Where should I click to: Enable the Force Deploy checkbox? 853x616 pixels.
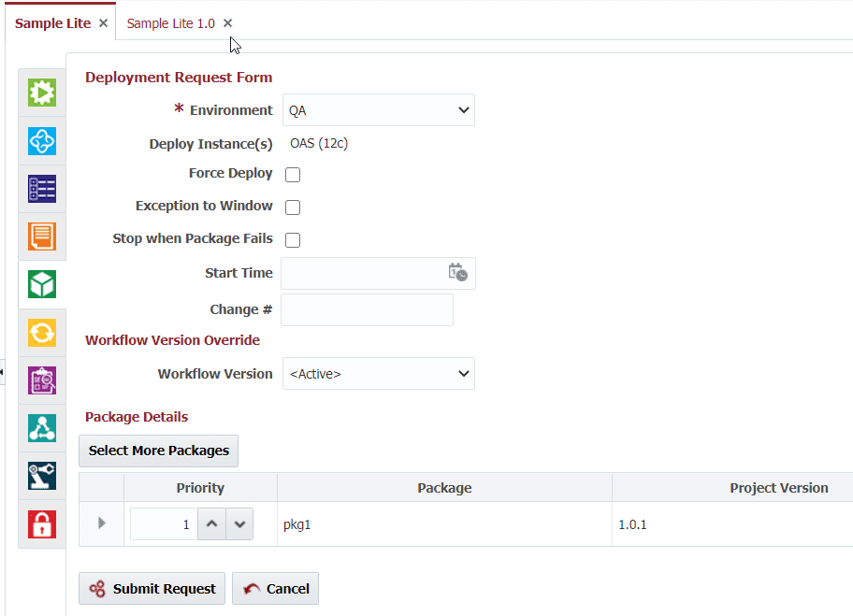click(x=293, y=175)
